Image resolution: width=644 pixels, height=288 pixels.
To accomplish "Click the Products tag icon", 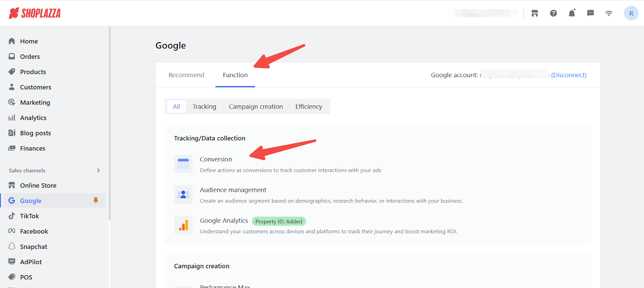I will click(12, 72).
